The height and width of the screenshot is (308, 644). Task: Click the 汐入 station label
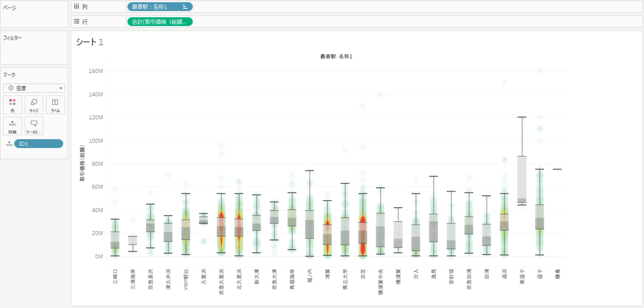pos(416,274)
